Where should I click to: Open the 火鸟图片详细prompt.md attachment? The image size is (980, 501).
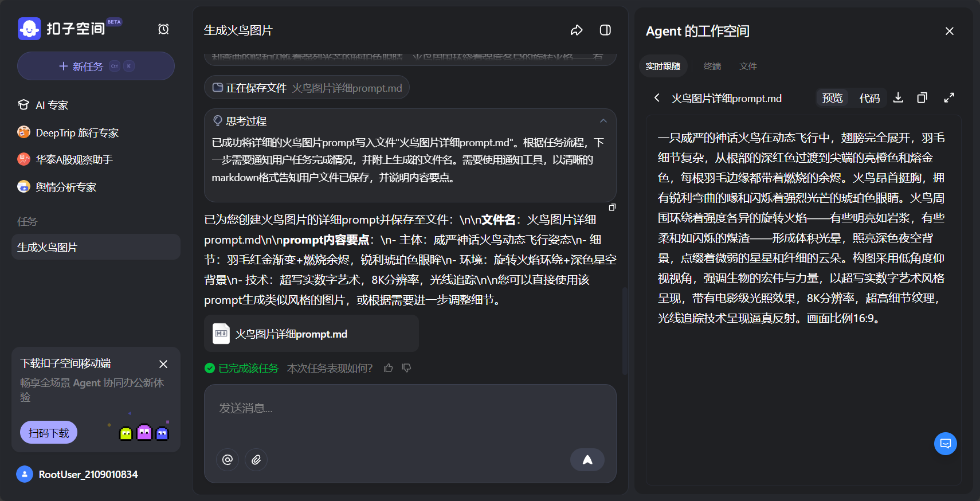pos(311,334)
